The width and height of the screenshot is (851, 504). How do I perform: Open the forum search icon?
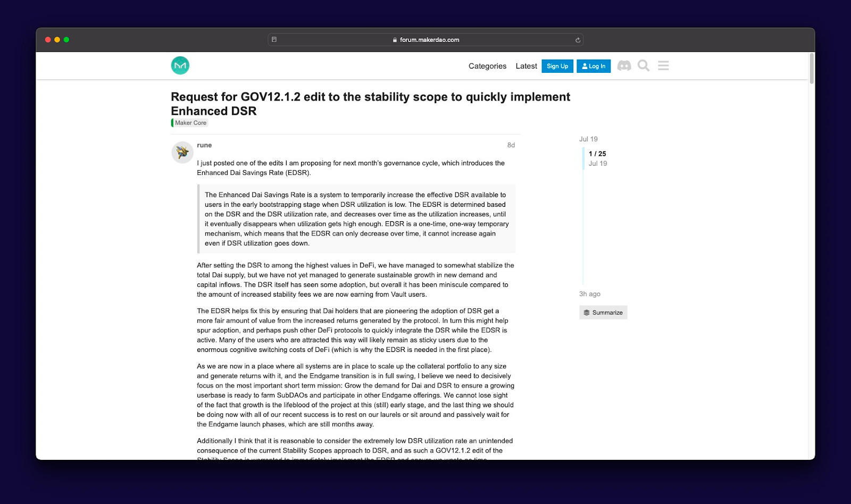644,65
